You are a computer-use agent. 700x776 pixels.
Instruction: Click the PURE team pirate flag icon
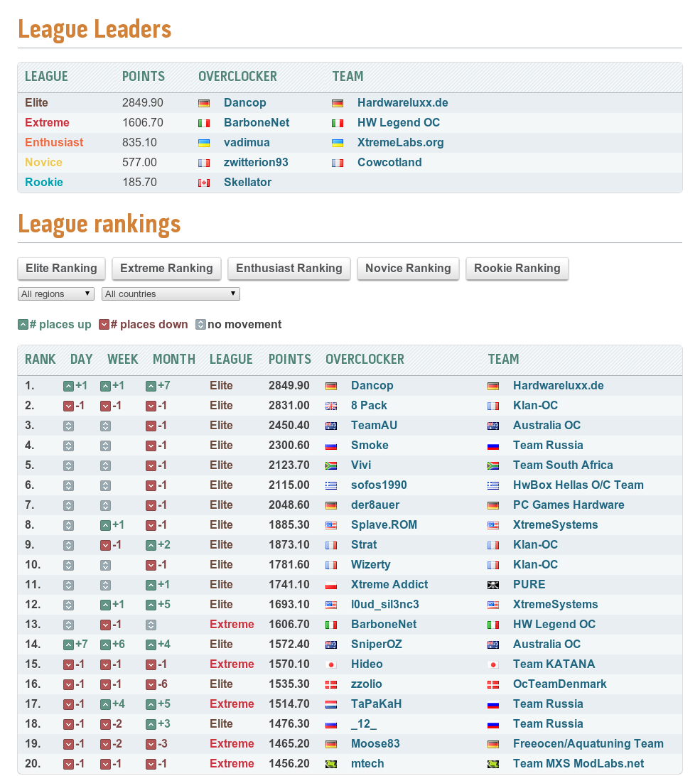pos(493,586)
